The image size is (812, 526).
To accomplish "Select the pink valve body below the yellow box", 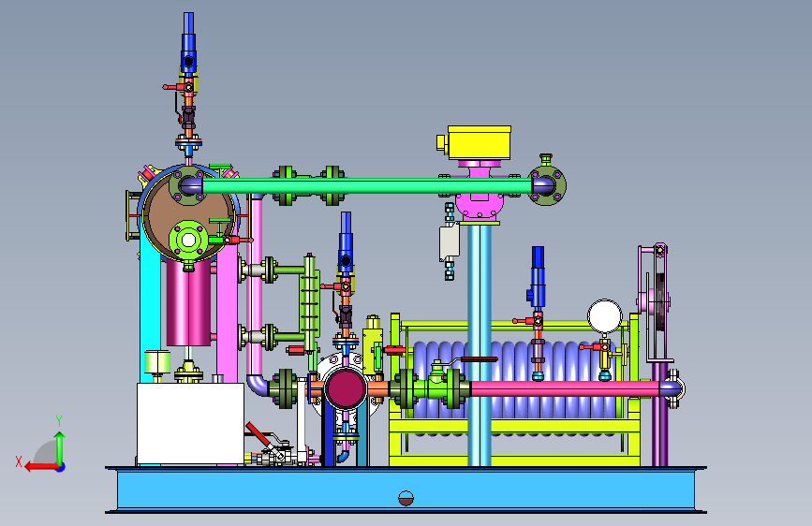I will pyautogui.click(x=479, y=194).
